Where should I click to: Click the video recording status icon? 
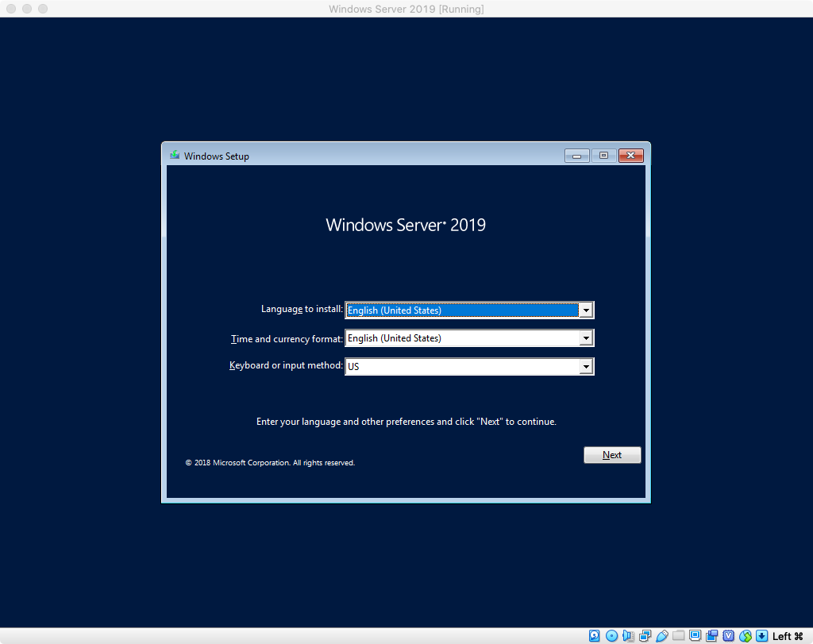[x=712, y=636]
